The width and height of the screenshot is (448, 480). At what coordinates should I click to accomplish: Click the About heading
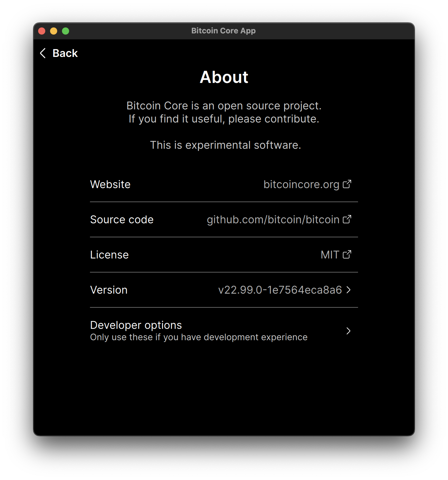(224, 77)
